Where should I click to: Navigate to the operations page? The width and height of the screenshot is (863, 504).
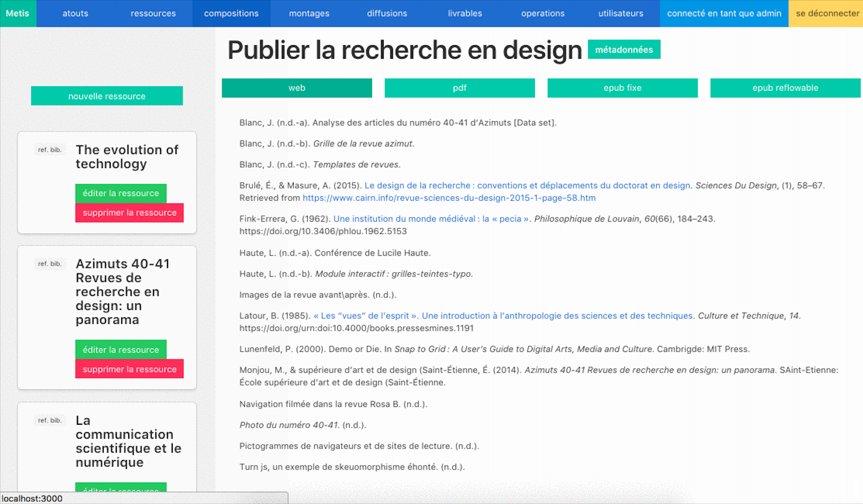(543, 13)
